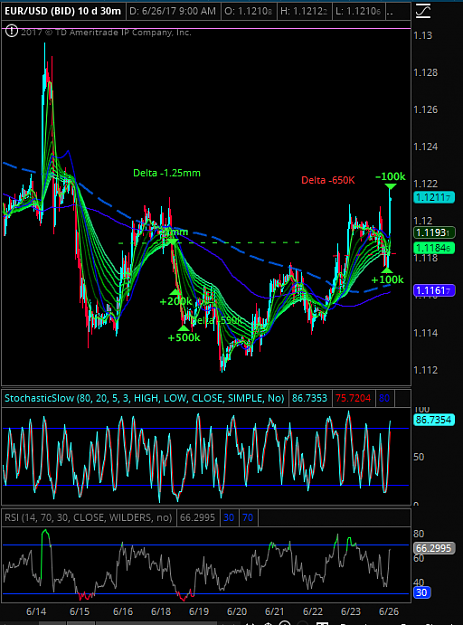
Task: Click the cyan 1.1211 last price bubble
Action: tap(434, 197)
